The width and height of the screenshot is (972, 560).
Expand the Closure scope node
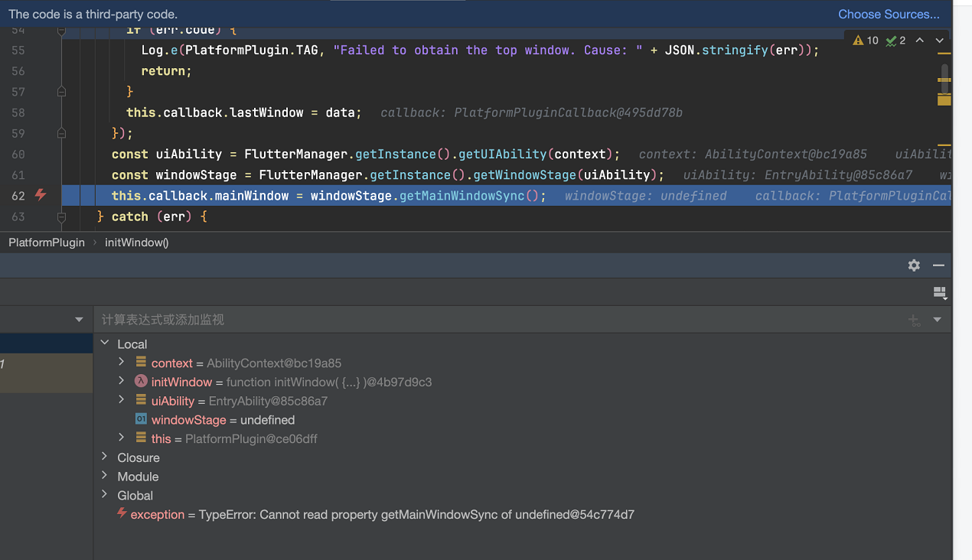pyautogui.click(x=105, y=457)
